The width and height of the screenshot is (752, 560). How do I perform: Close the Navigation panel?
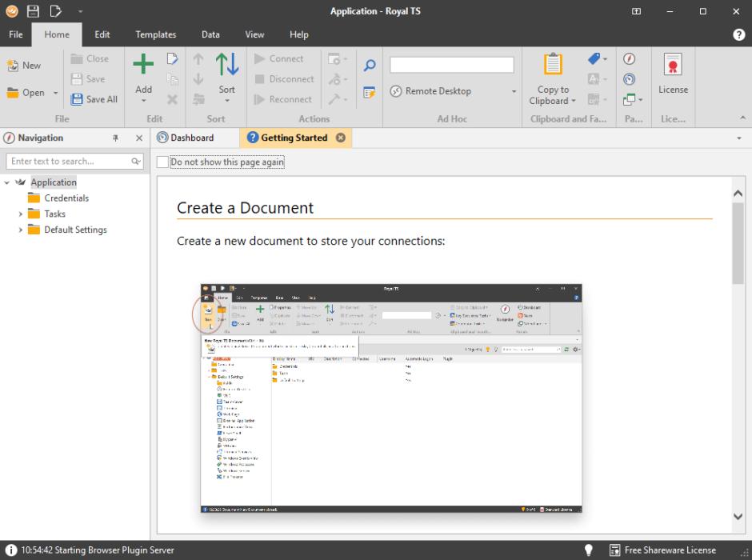click(139, 138)
